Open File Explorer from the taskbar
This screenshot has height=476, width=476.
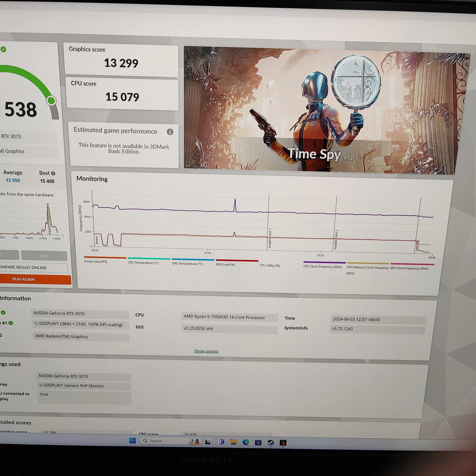pos(233,442)
